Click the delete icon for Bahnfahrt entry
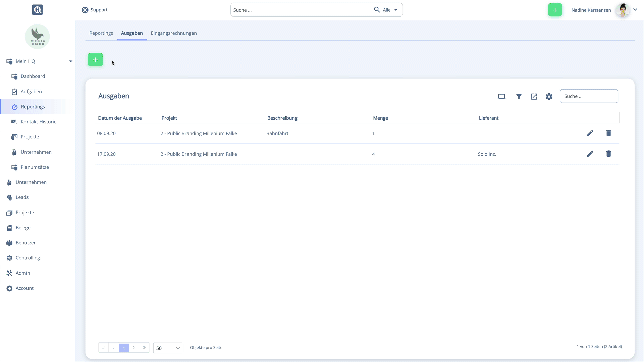The image size is (644, 362). [x=609, y=133]
